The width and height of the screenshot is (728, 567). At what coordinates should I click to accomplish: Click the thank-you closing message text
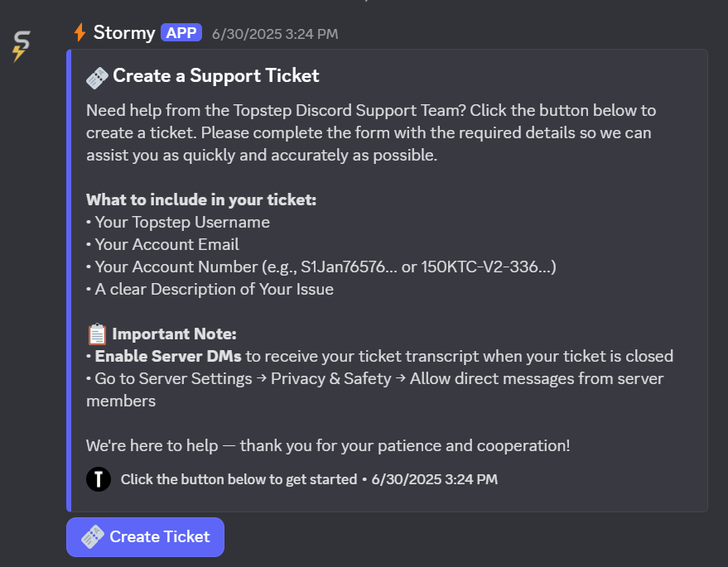[327, 445]
